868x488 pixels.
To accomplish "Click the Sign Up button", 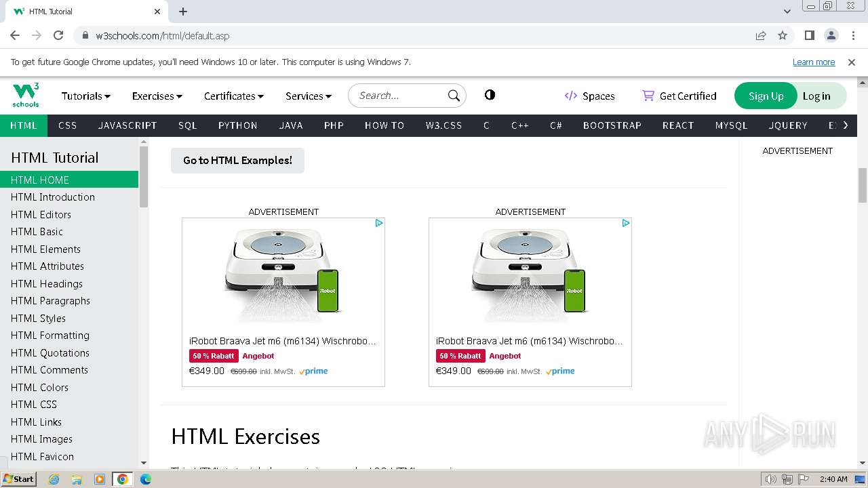I will (766, 96).
